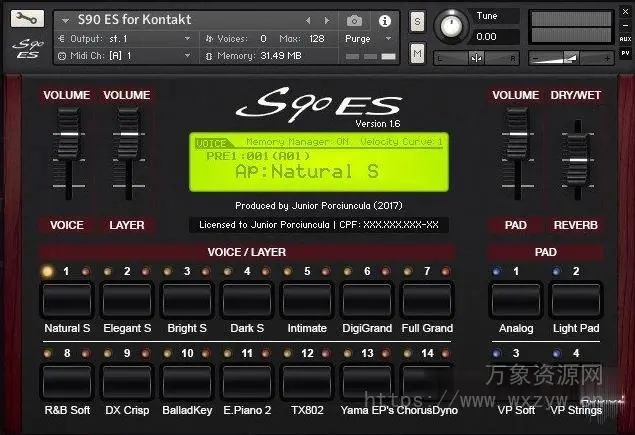Click the VOICE volume fader
This screenshot has width=635, height=435.
pos(68,134)
